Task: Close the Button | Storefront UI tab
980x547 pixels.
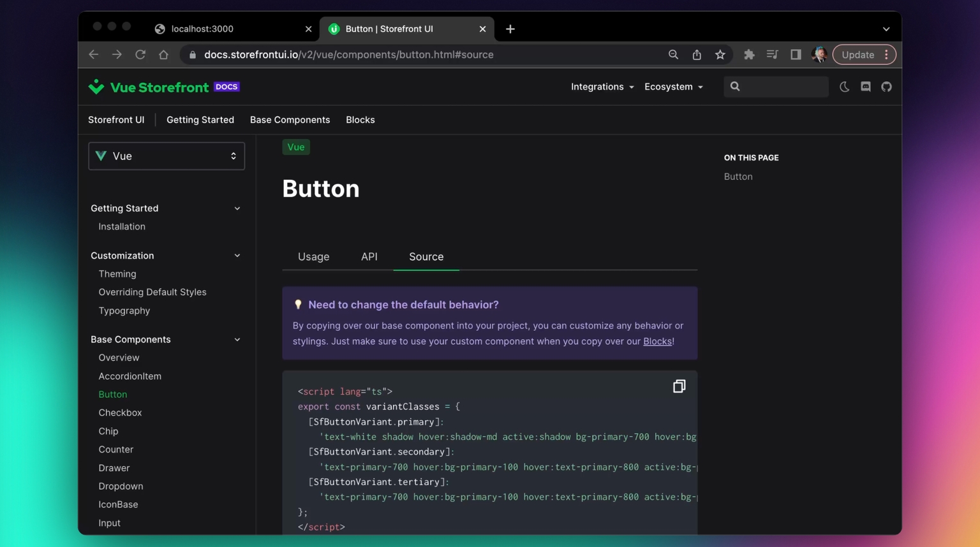Action: click(x=482, y=29)
